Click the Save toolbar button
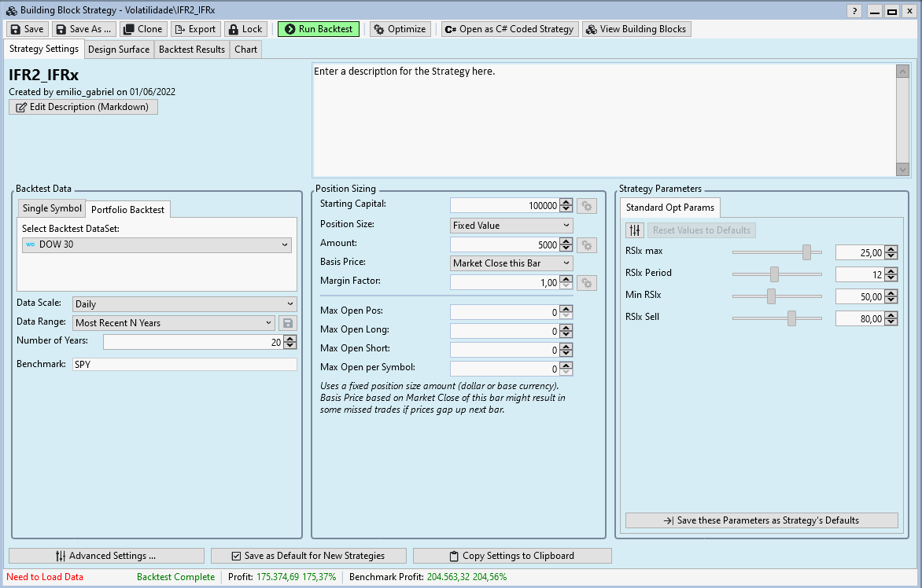Screen dimensions: 922x588 28,29
